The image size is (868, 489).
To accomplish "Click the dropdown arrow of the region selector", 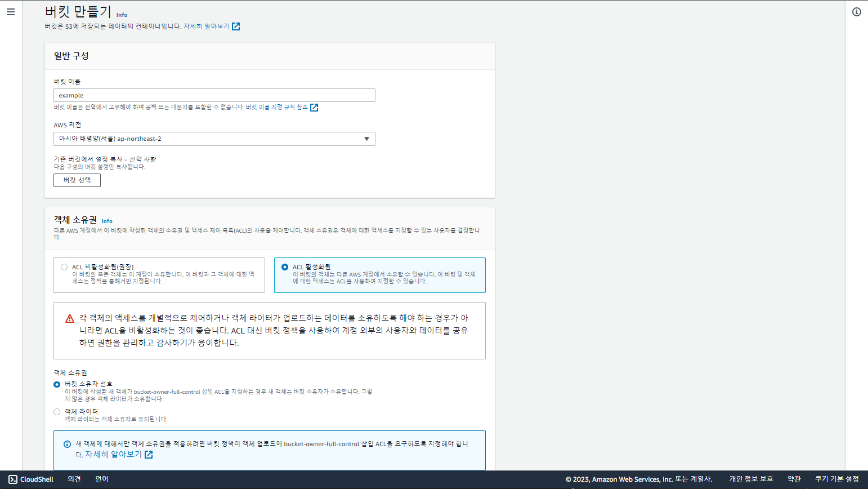I will [x=366, y=139].
